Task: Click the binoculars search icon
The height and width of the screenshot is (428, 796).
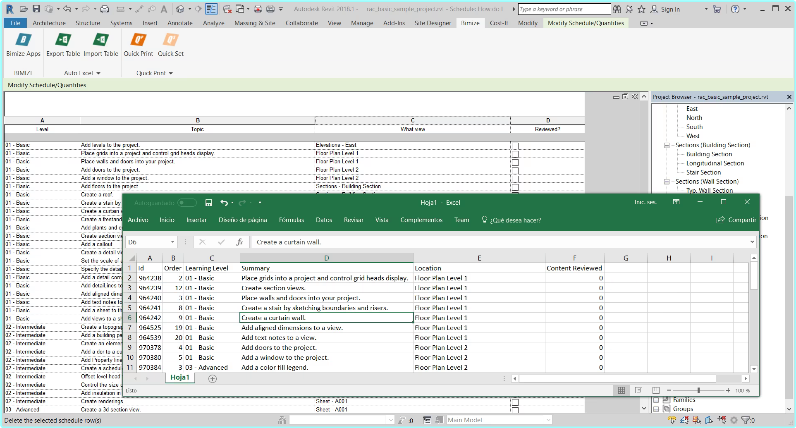Action: pos(617,9)
